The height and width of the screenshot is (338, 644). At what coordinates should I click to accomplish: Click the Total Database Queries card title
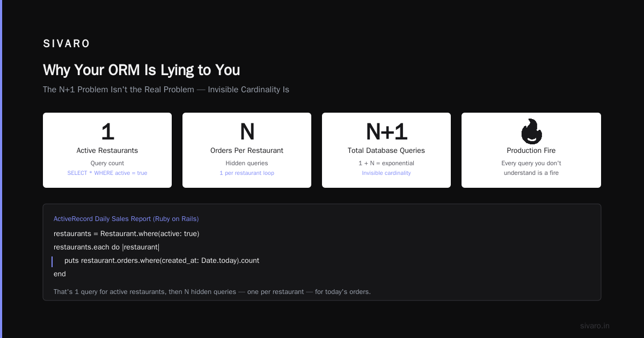pyautogui.click(x=386, y=151)
